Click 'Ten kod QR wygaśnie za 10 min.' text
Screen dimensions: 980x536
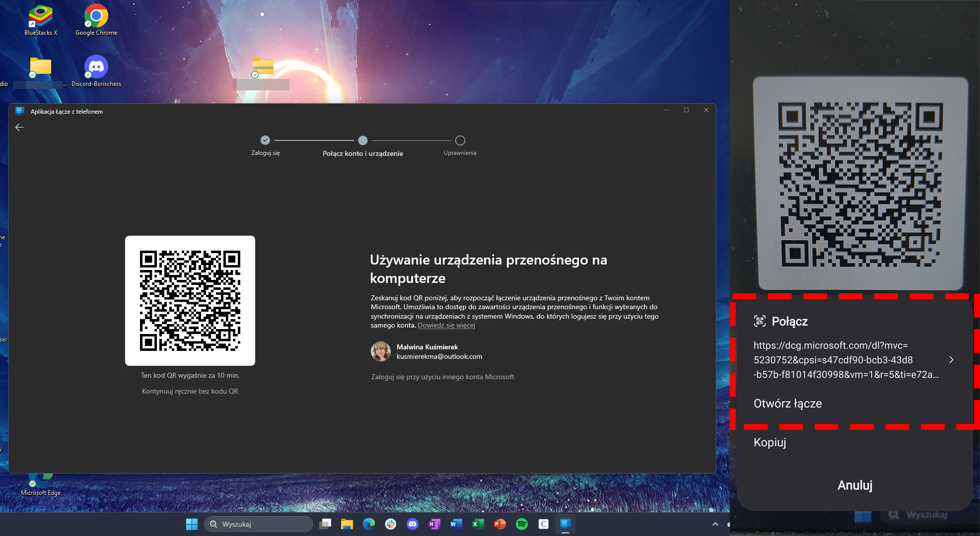190,375
